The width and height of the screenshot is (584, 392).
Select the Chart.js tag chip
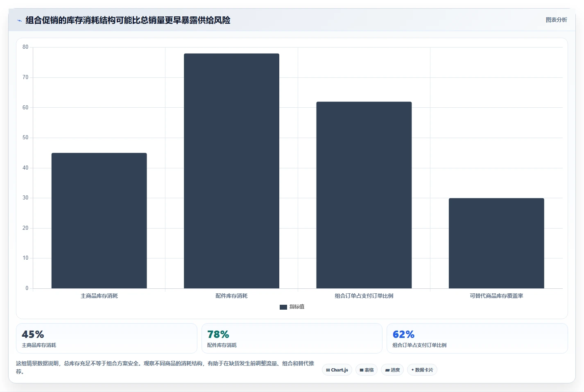tap(337, 370)
